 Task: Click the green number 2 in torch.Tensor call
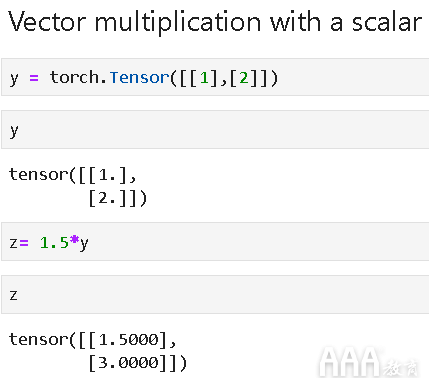click(x=244, y=78)
